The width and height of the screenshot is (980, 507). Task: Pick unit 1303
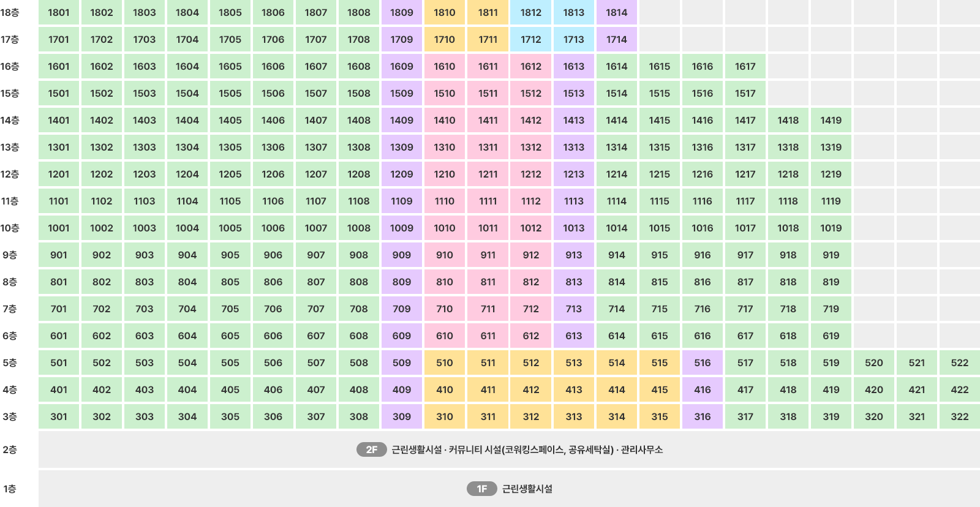click(x=145, y=147)
